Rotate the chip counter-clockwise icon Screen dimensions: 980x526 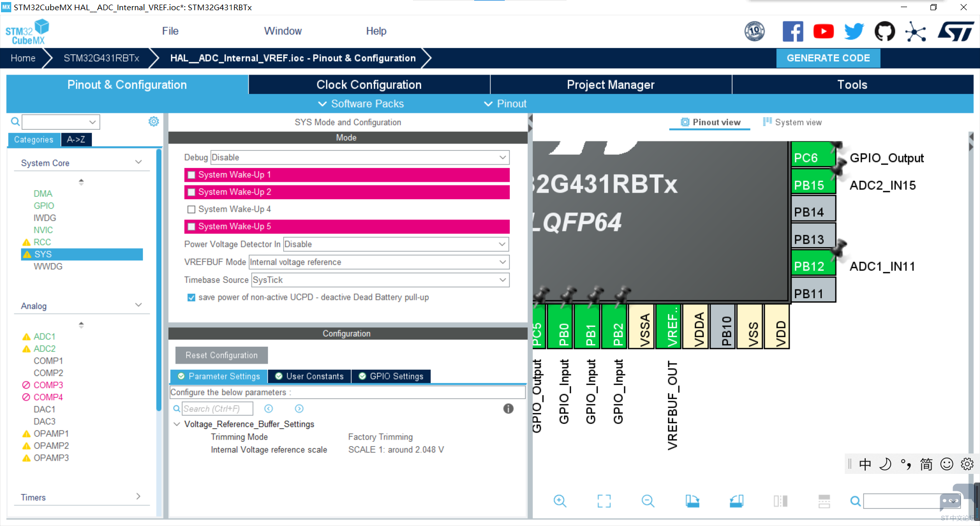[x=737, y=501]
